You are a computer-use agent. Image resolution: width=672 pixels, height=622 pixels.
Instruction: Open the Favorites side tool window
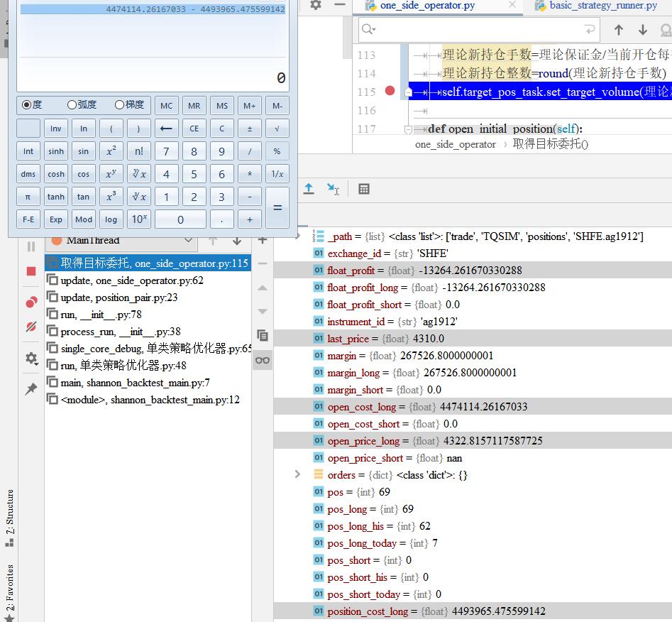[x=9, y=592]
